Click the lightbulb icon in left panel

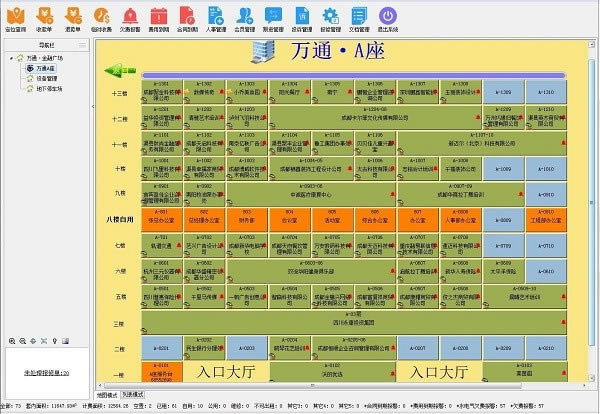pos(55,341)
